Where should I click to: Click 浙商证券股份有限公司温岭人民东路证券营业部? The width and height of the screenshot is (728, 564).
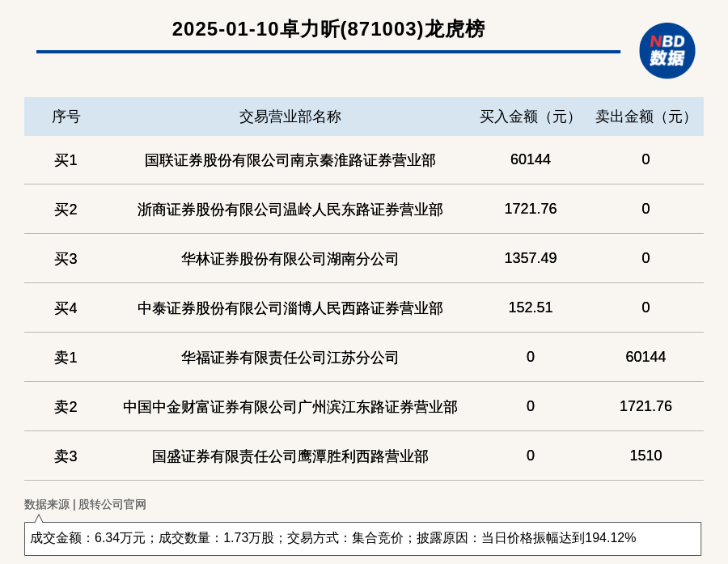[290, 210]
